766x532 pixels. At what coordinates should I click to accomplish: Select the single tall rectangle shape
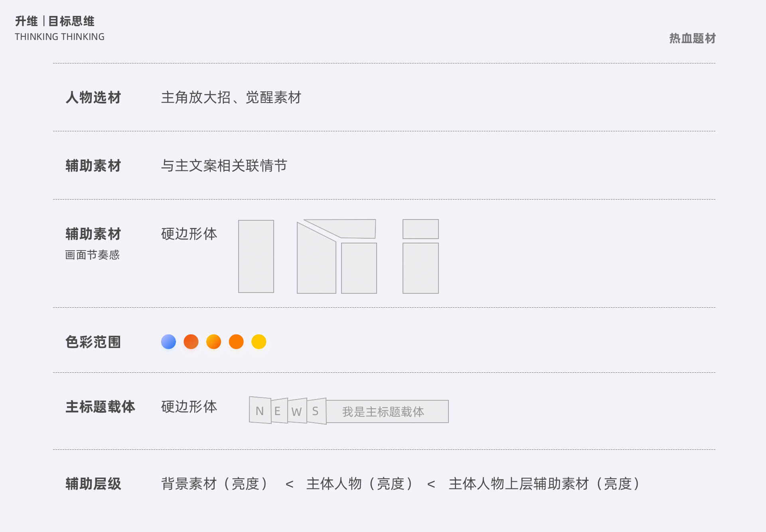256,256
